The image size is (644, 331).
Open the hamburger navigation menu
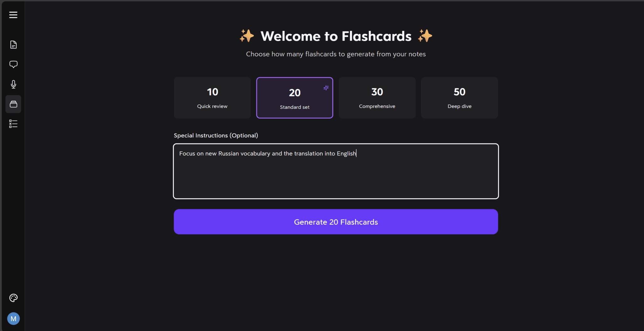(x=13, y=14)
